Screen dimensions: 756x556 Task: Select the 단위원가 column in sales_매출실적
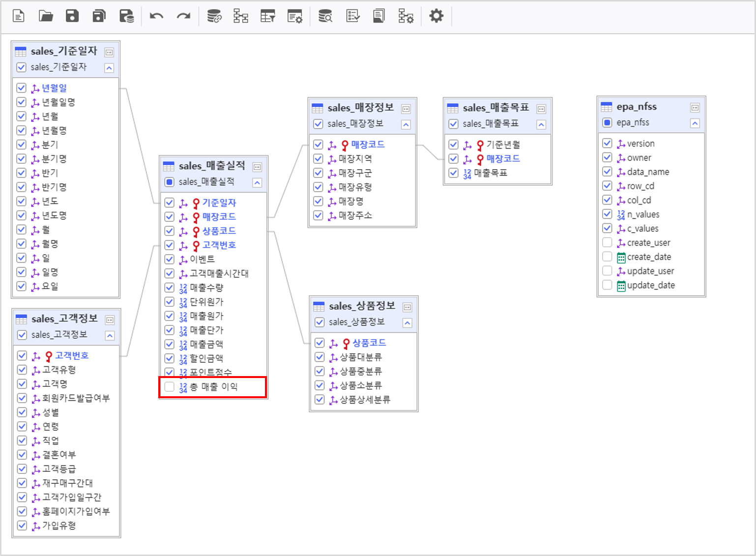coord(206,302)
